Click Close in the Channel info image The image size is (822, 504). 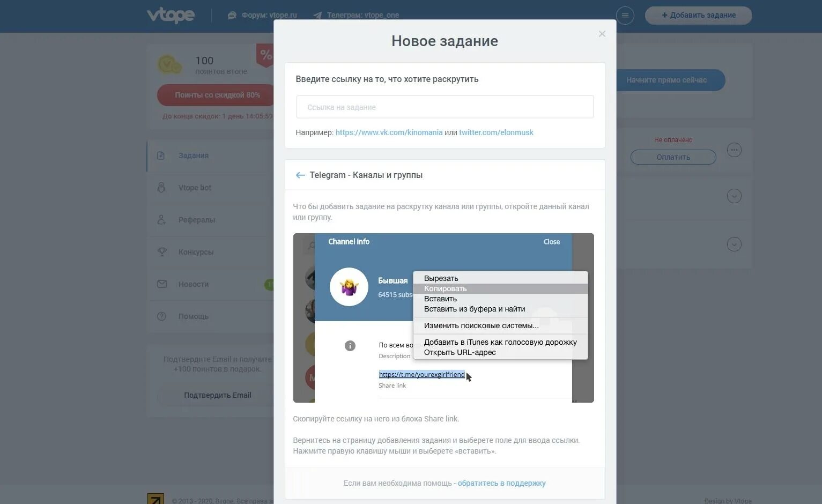tap(551, 242)
